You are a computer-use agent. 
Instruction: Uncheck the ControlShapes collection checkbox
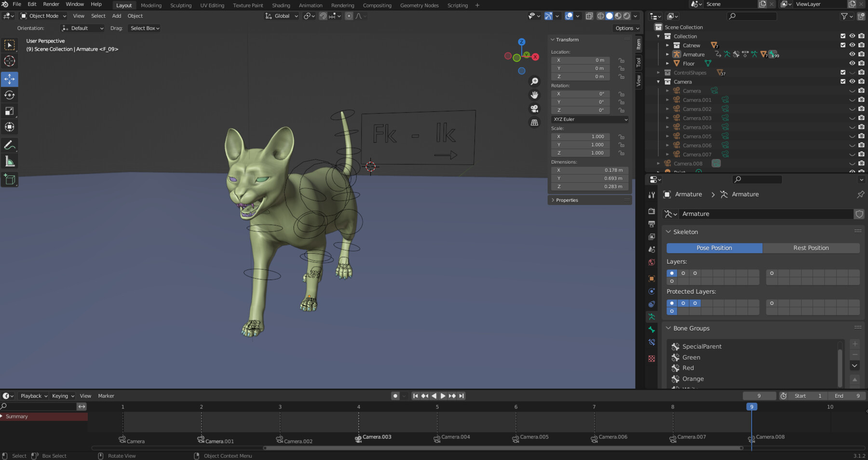click(843, 72)
